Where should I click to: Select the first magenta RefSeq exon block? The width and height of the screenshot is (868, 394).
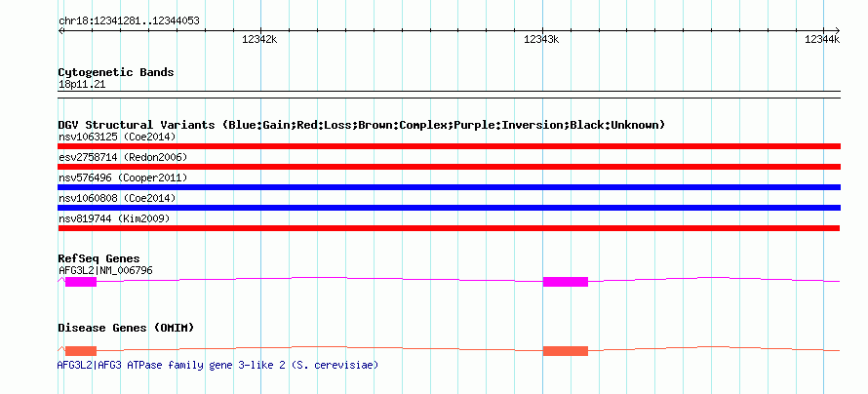(x=81, y=282)
